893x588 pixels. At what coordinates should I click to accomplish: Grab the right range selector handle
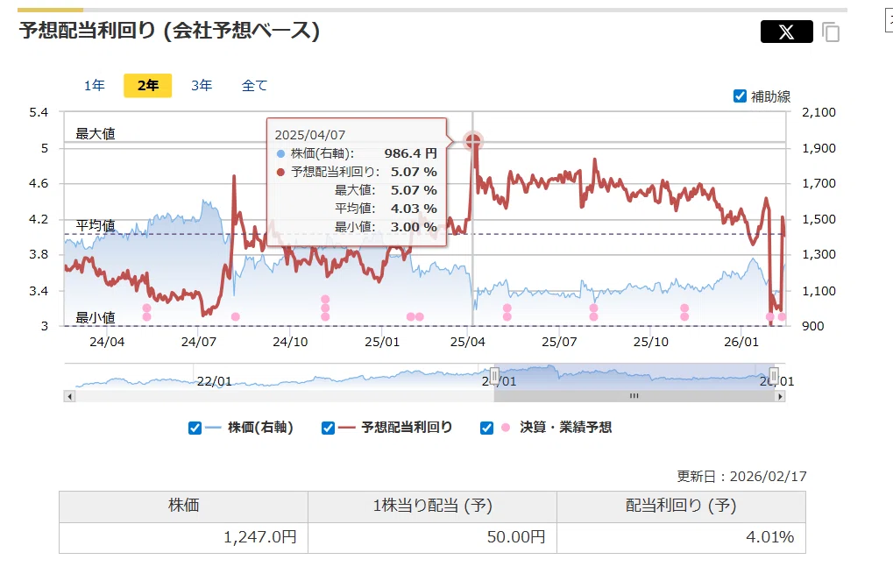[774, 376]
